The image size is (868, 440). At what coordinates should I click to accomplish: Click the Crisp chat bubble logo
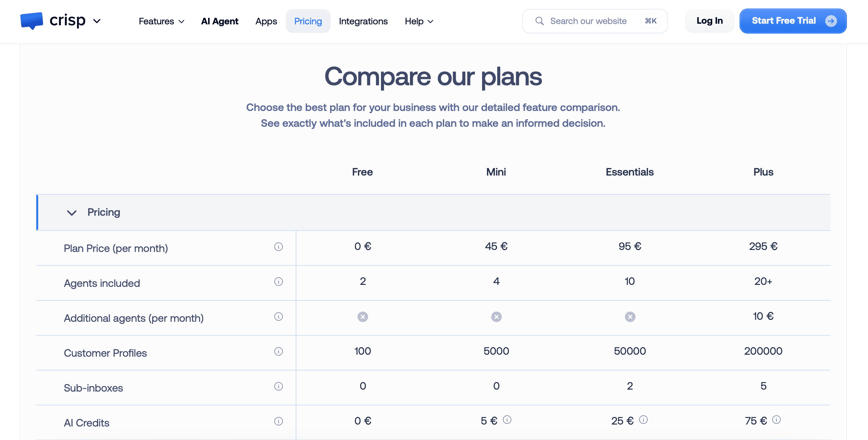(x=32, y=21)
